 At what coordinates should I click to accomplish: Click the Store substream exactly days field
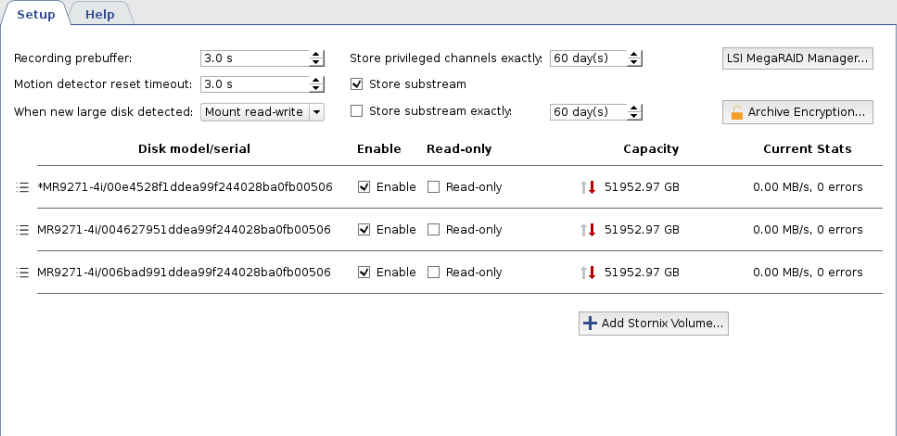pos(588,112)
